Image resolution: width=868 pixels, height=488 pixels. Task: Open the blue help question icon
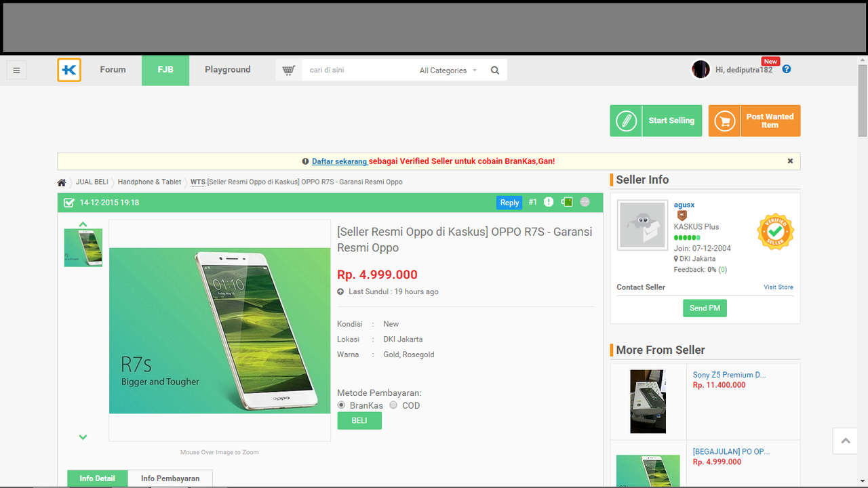[x=787, y=69]
